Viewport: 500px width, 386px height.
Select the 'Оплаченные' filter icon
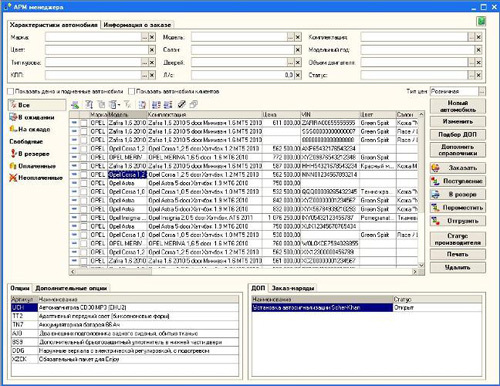pos(13,166)
